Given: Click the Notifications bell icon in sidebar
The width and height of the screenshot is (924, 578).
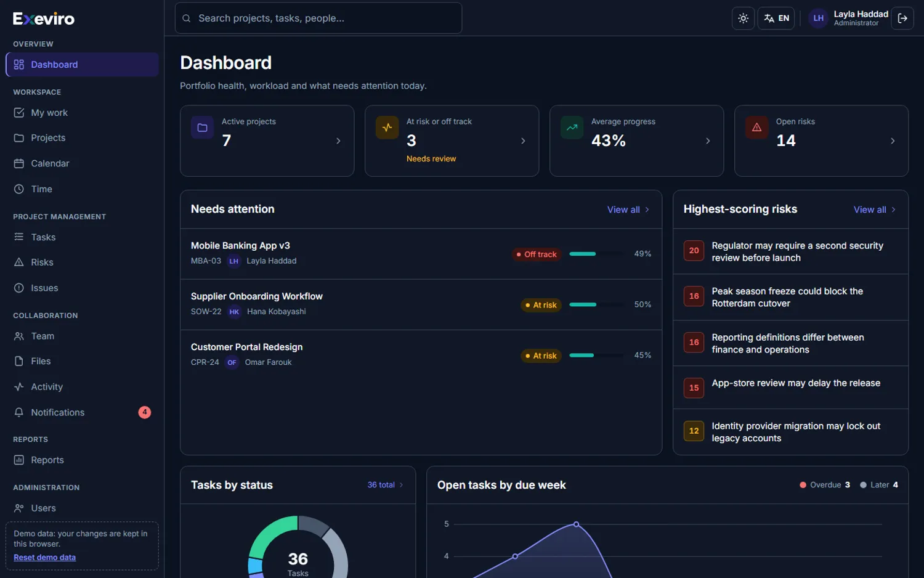Looking at the screenshot, I should [19, 412].
